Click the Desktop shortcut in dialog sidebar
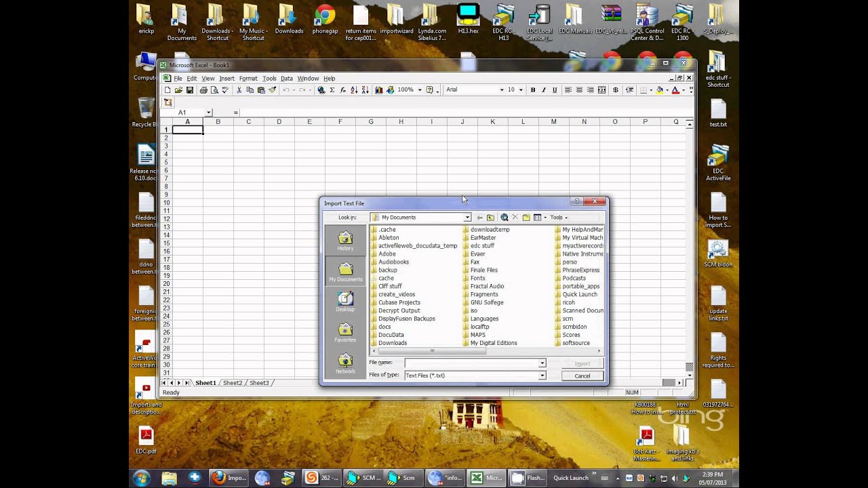 pyautogui.click(x=345, y=302)
